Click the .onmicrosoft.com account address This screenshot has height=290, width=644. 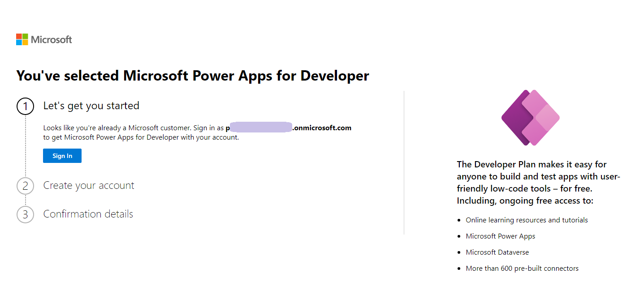[x=289, y=128]
